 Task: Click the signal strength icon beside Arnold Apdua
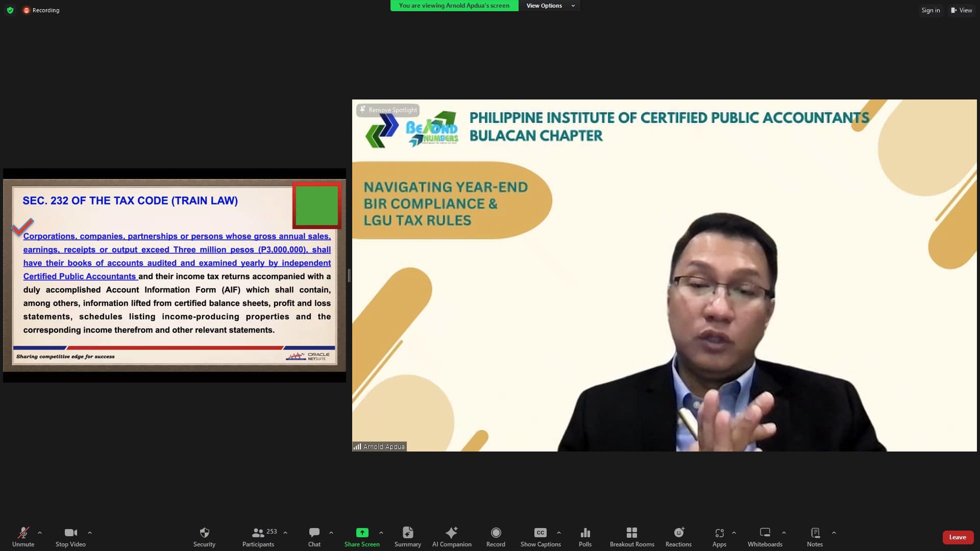pos(357,446)
